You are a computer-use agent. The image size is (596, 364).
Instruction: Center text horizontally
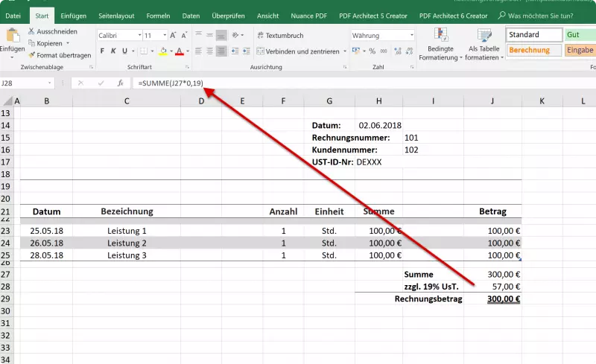pos(210,51)
